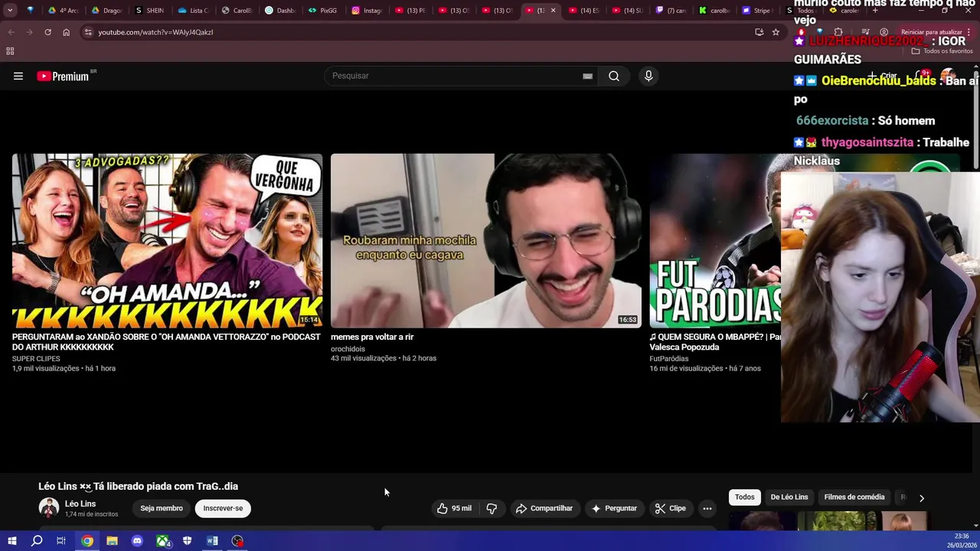The height and width of the screenshot is (551, 980).
Task: Play the FUT PARÓDIAS video thumbnail
Action: [715, 240]
